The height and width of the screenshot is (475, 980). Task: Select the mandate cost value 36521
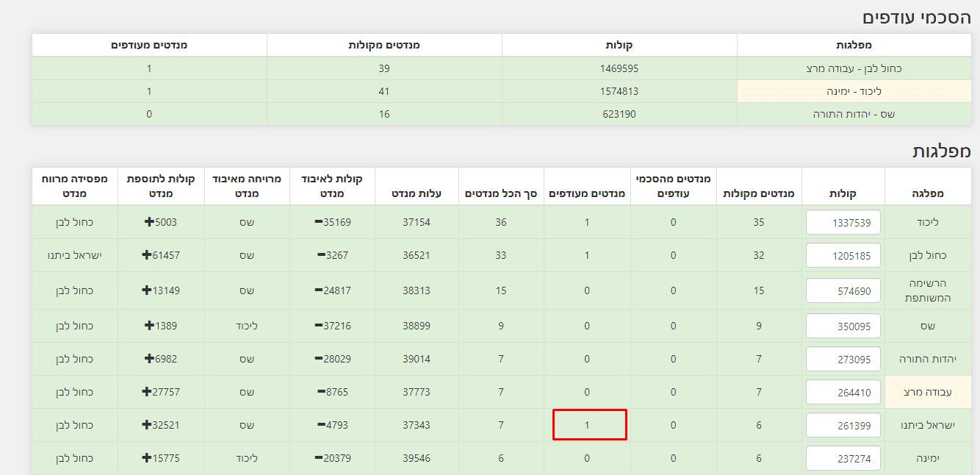(x=417, y=255)
